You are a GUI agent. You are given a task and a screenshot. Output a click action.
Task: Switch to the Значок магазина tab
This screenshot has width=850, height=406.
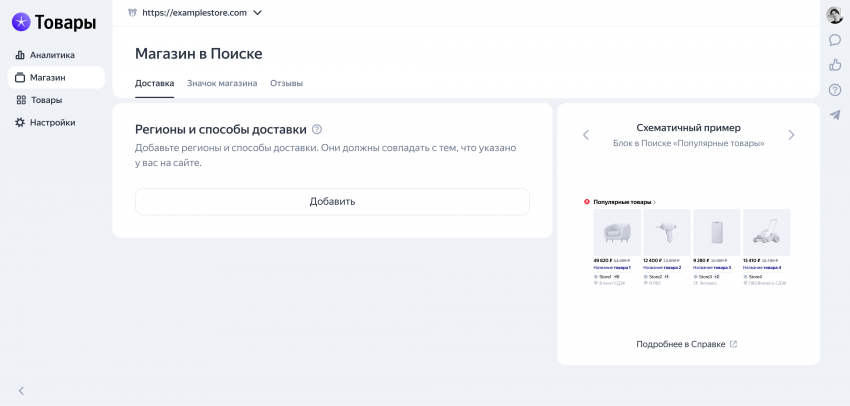click(x=222, y=83)
